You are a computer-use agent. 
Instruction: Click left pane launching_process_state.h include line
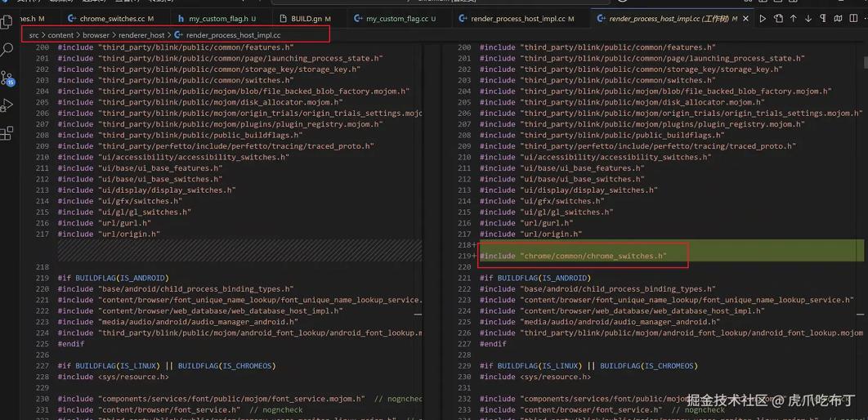pos(221,58)
